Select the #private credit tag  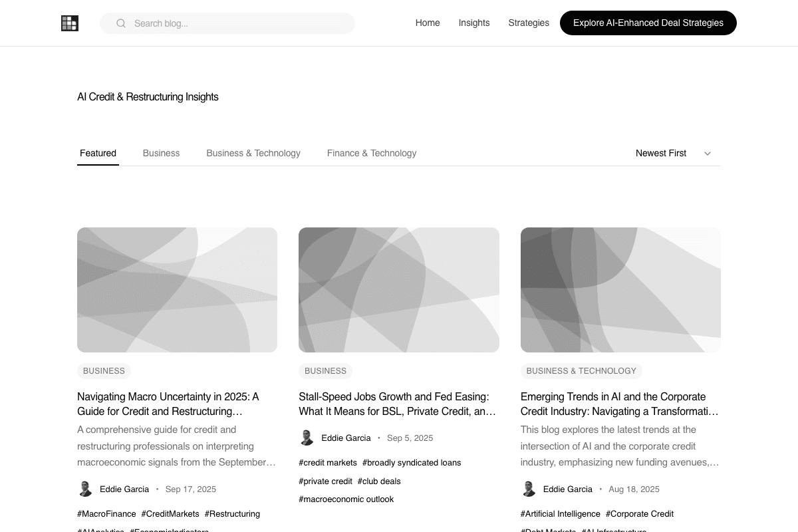coord(325,481)
